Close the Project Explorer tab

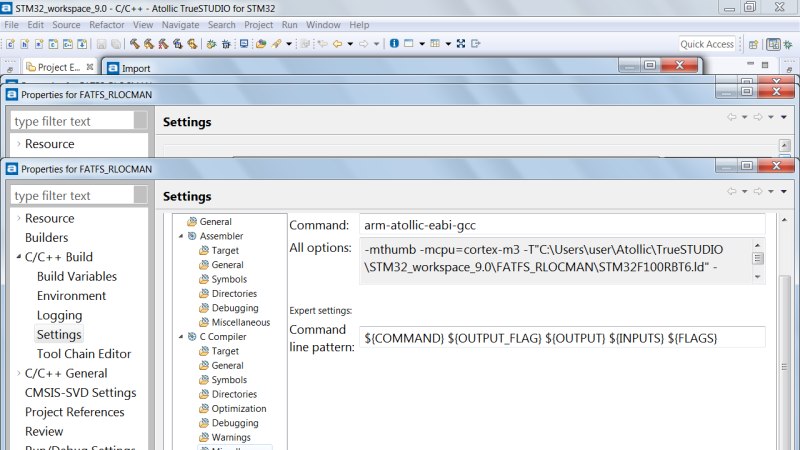[x=90, y=67]
